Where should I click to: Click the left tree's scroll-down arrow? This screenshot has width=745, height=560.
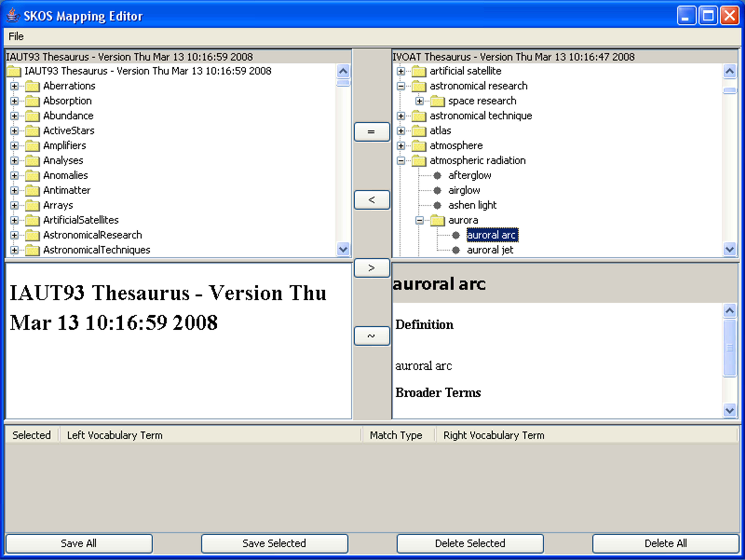pyautogui.click(x=343, y=250)
